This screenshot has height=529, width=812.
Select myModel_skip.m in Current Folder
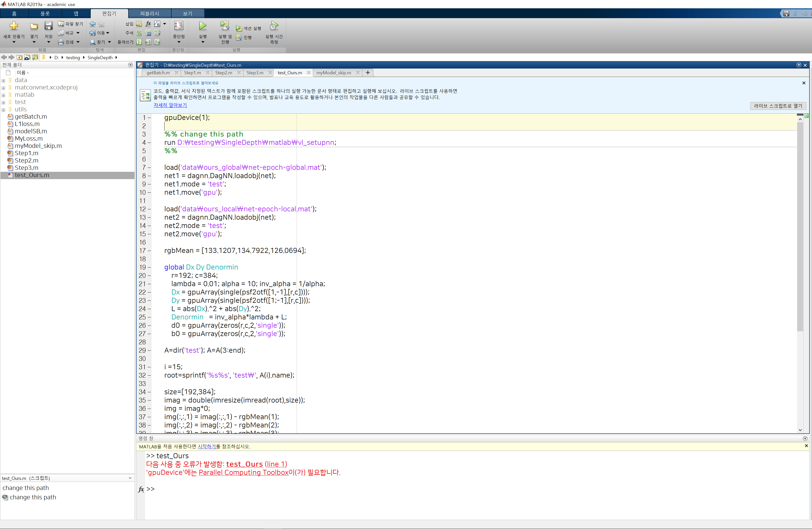point(38,146)
